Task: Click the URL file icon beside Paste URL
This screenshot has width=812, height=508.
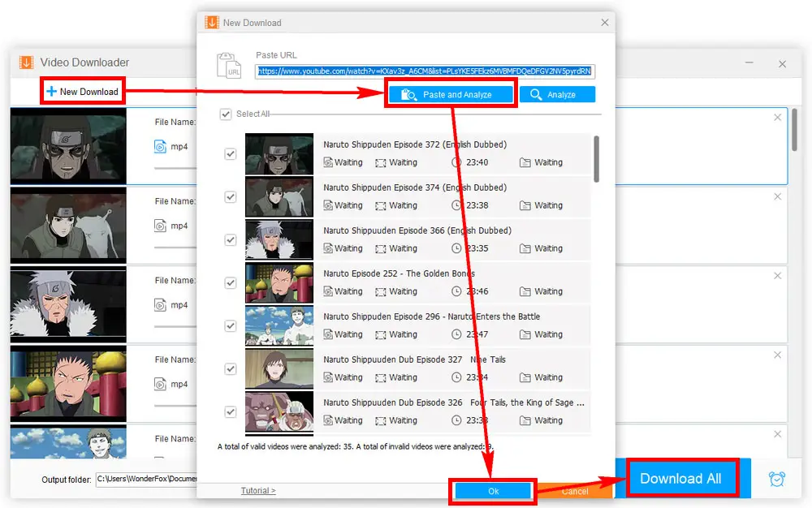Action: click(x=229, y=66)
